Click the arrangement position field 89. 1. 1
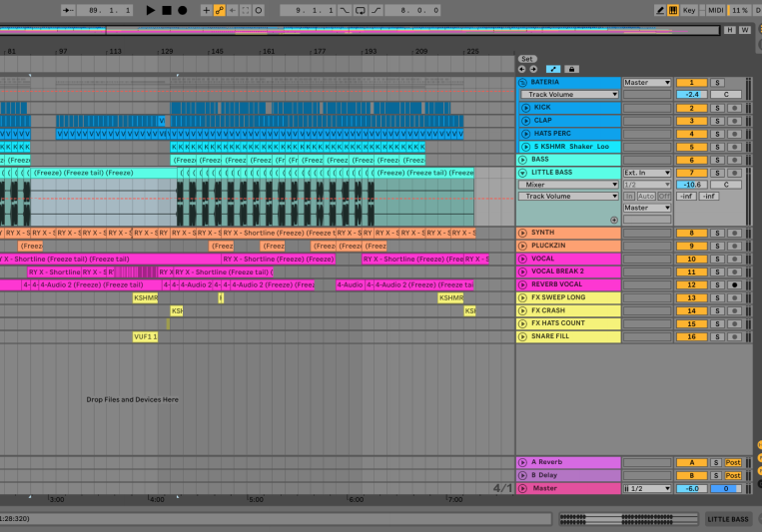This screenshot has height=532, width=762. (x=104, y=10)
